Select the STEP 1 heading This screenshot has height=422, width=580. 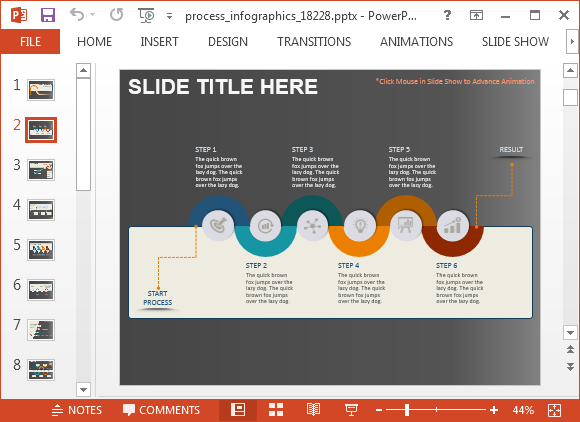coord(206,149)
